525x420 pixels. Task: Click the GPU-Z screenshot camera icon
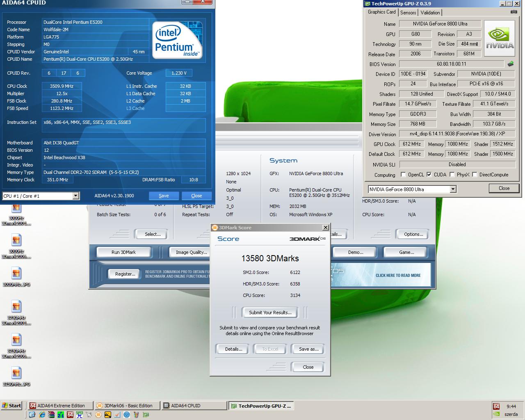click(x=514, y=12)
